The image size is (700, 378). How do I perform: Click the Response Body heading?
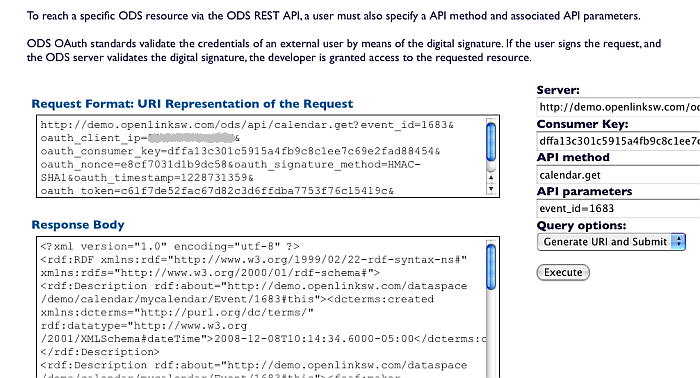78,225
